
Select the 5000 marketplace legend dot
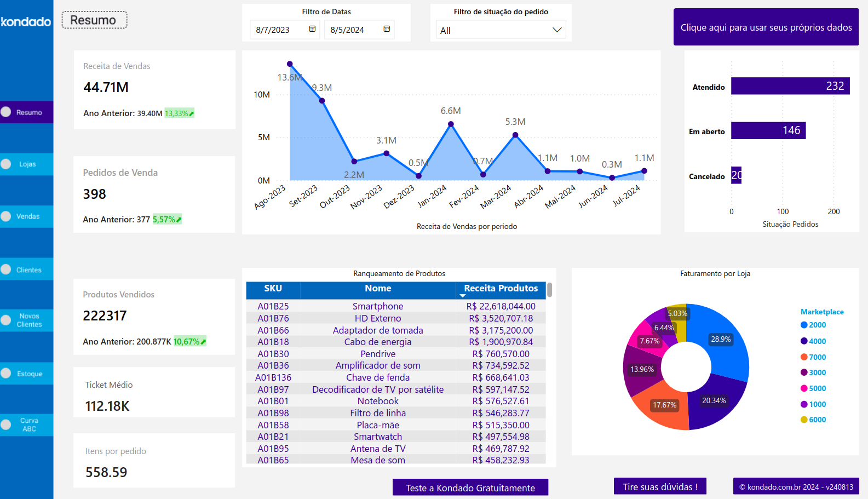(804, 388)
